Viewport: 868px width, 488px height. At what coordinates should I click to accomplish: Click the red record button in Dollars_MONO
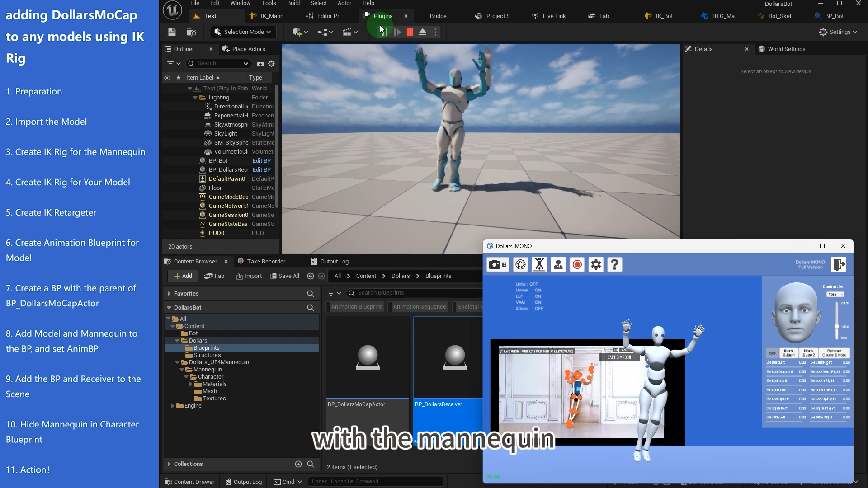[577, 265]
